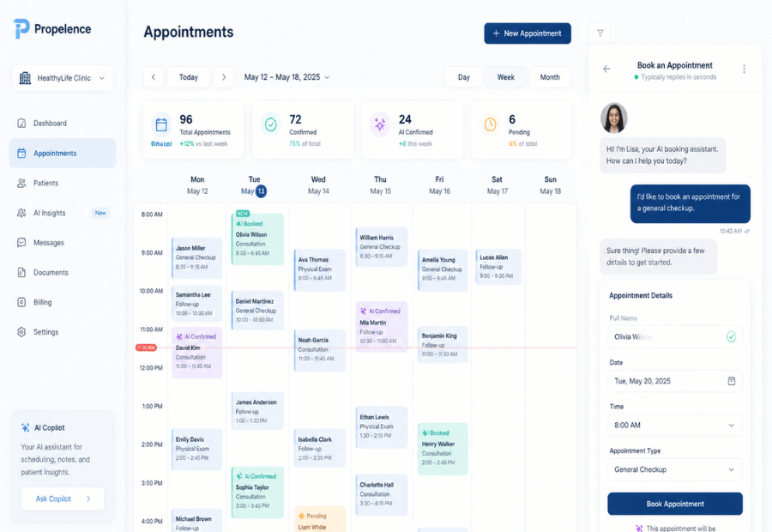The height and width of the screenshot is (532, 772).
Task: Open the Time dropdown showing 8:00 AM
Action: click(675, 425)
